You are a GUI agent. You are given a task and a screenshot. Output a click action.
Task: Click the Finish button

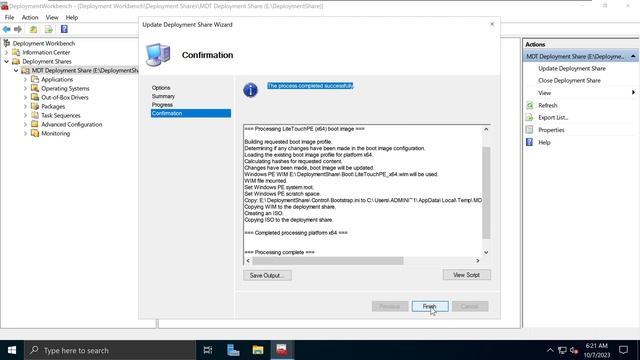click(x=430, y=306)
